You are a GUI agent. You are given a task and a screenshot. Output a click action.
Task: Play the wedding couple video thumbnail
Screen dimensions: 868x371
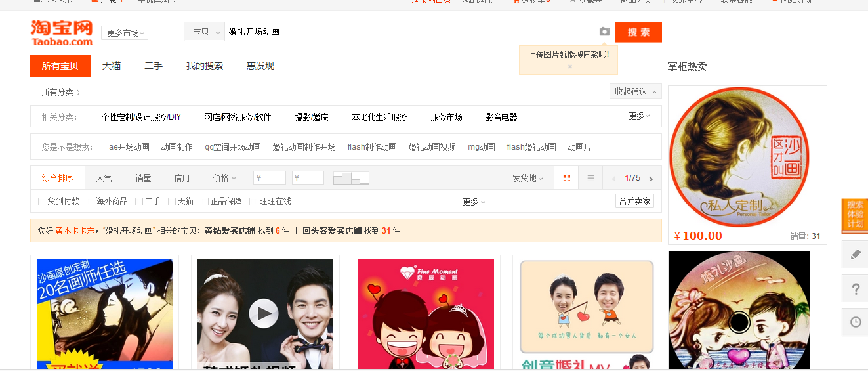(263, 314)
